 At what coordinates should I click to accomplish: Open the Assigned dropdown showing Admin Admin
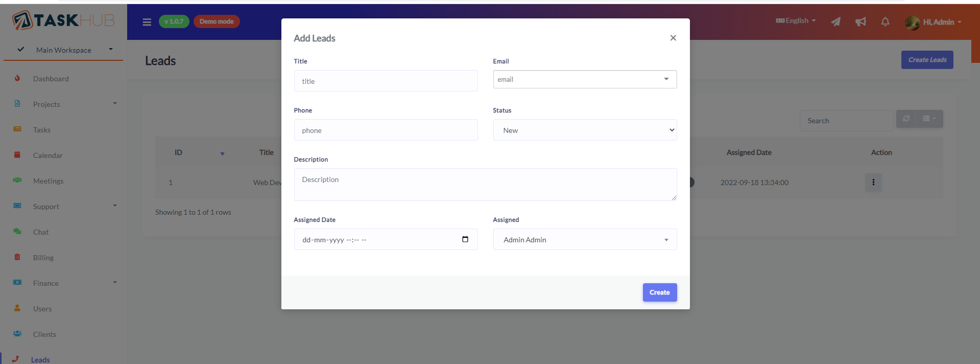pyautogui.click(x=584, y=240)
